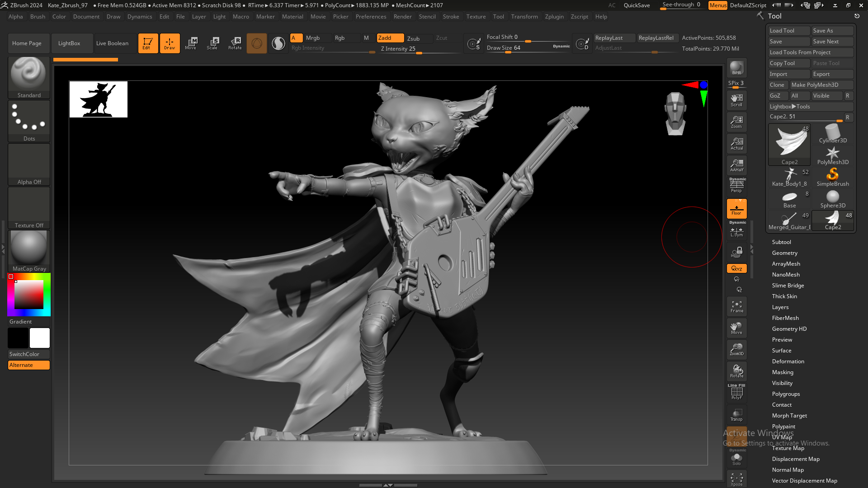Click the Actual size icon

click(736, 144)
